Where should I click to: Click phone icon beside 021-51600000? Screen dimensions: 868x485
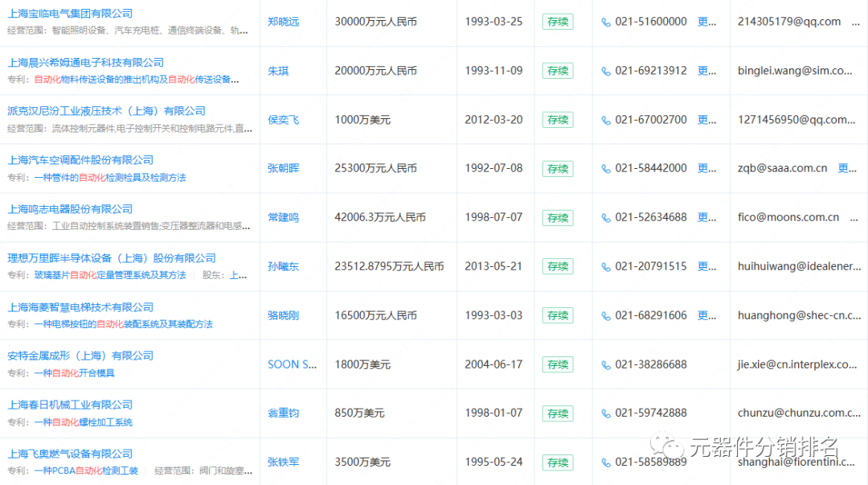606,23
